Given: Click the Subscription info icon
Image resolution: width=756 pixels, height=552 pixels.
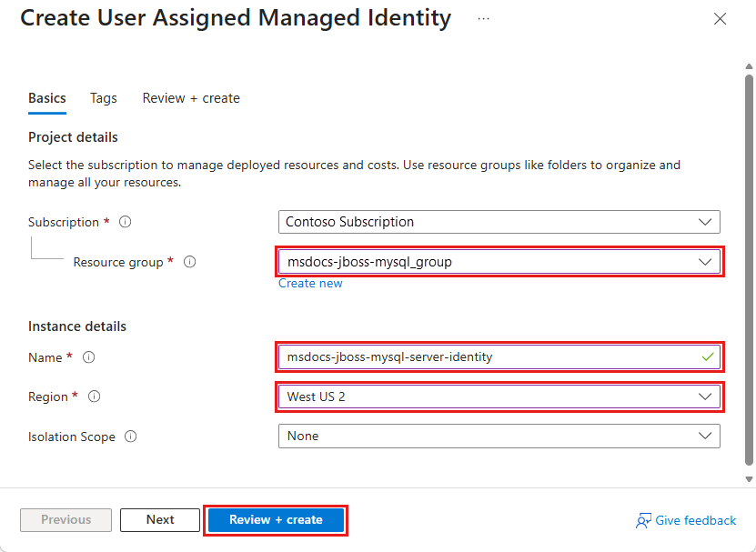Looking at the screenshot, I should pos(125,222).
